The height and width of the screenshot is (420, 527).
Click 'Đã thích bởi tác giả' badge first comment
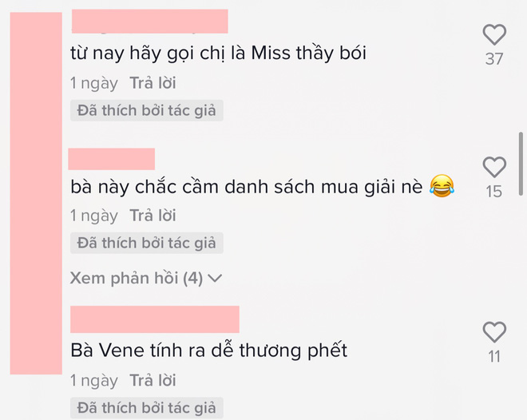pyautogui.click(x=147, y=110)
